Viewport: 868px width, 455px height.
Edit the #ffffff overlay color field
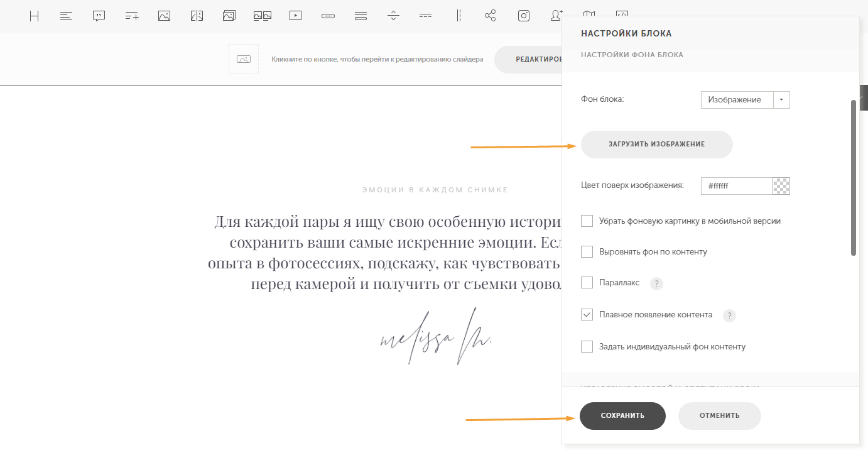(736, 186)
